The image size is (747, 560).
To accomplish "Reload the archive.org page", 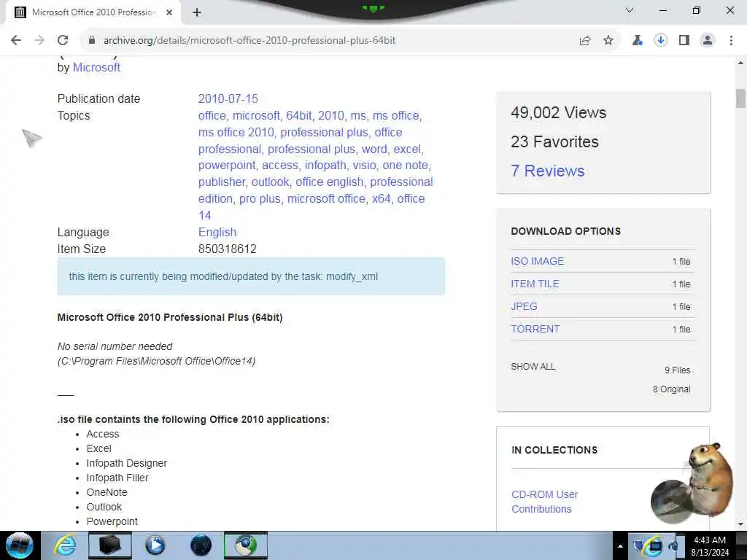I will coord(63,41).
